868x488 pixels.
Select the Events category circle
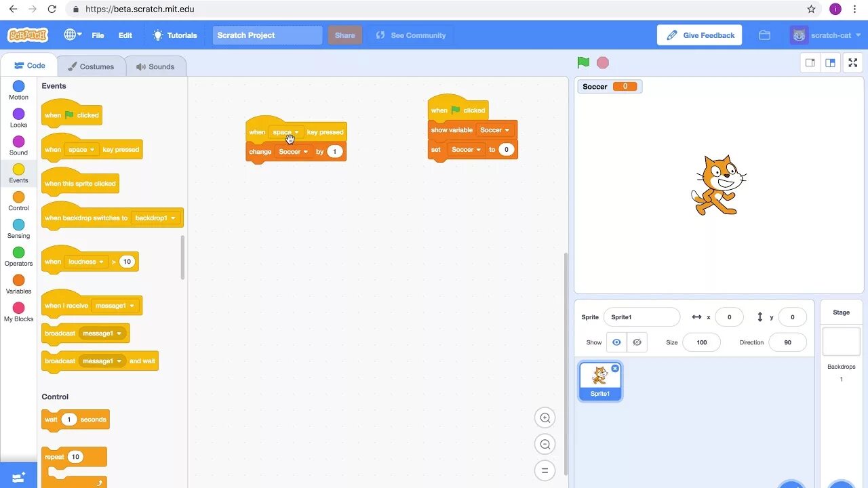point(18,169)
